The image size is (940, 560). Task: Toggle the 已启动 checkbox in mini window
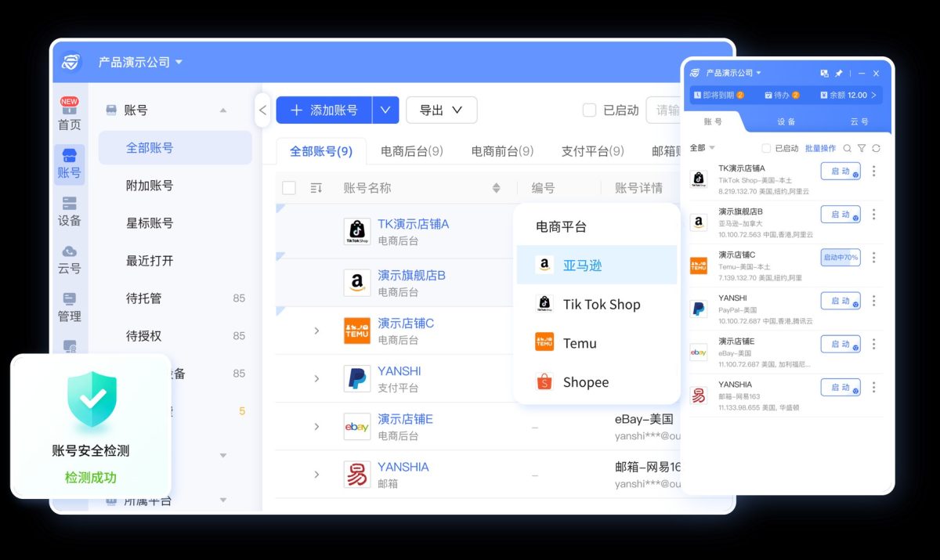pos(766,148)
